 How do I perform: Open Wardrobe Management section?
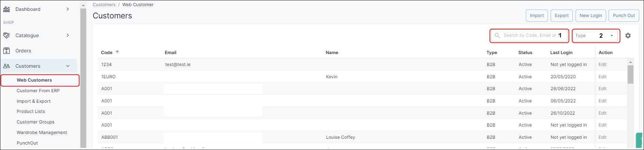pyautogui.click(x=42, y=133)
